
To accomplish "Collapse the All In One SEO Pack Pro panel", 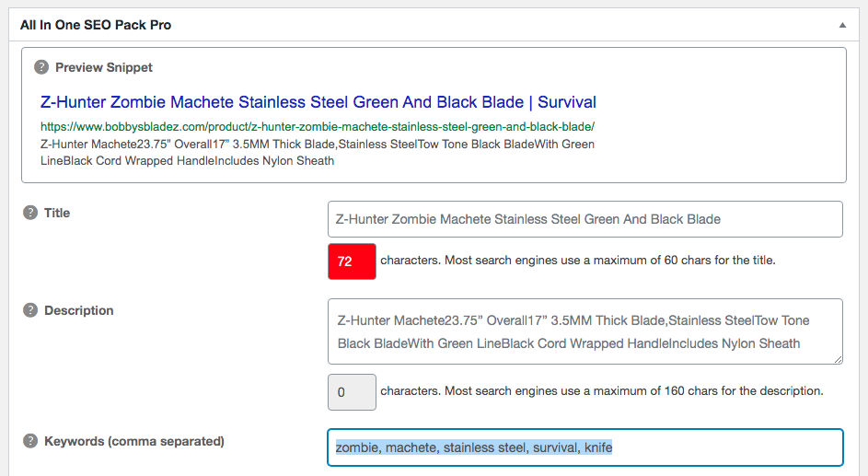I will [842, 25].
